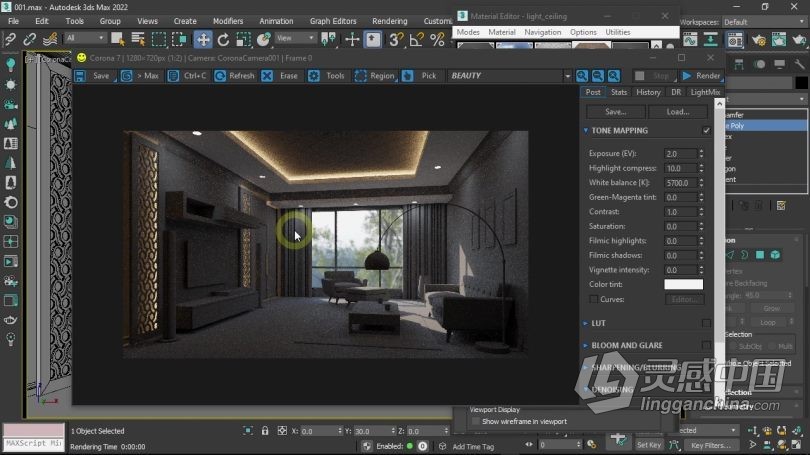Open the Workspaces Default dropdown
The image size is (810, 455).
[x=765, y=22]
